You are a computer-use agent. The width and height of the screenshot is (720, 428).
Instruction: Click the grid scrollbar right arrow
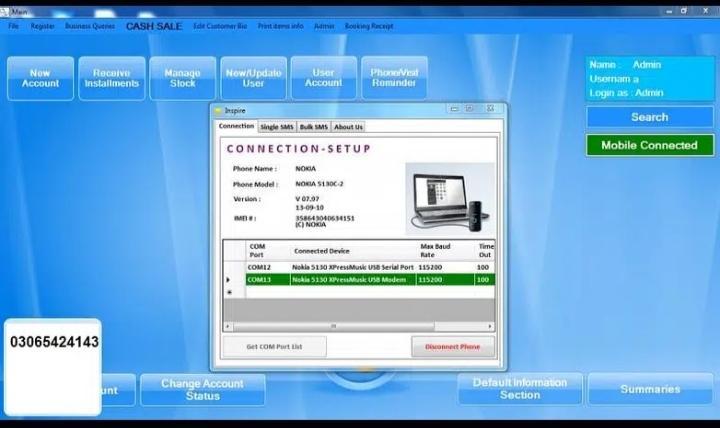[490, 326]
